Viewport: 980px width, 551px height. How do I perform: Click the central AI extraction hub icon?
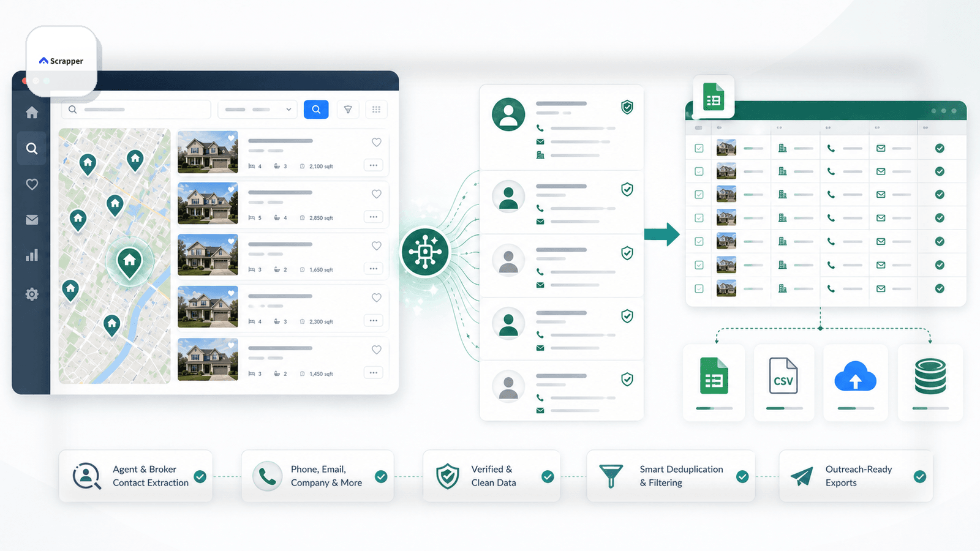tap(425, 252)
